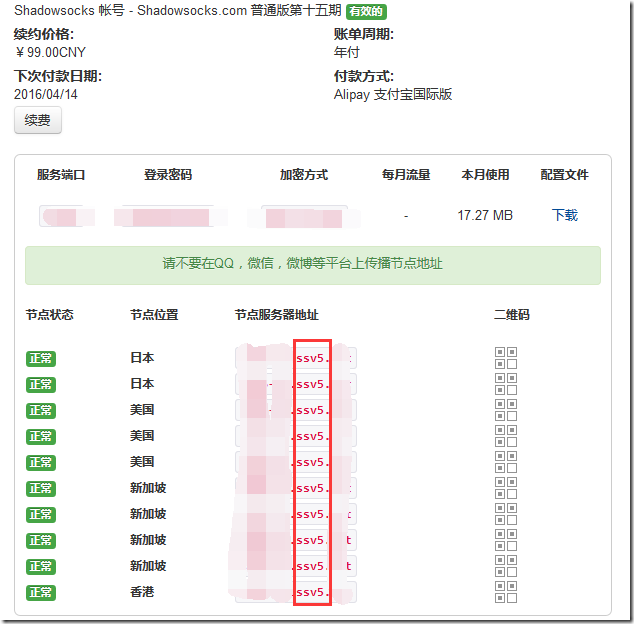Image resolution: width=634 pixels, height=624 pixels.
Task: Open QR code for 香港 node
Action: tap(506, 592)
